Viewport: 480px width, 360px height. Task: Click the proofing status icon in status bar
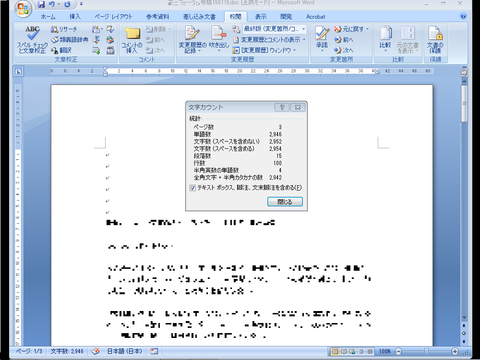[96, 351]
